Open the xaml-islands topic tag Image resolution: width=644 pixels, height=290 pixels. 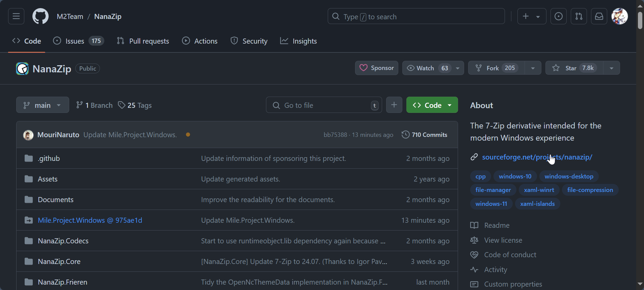[537, 203]
